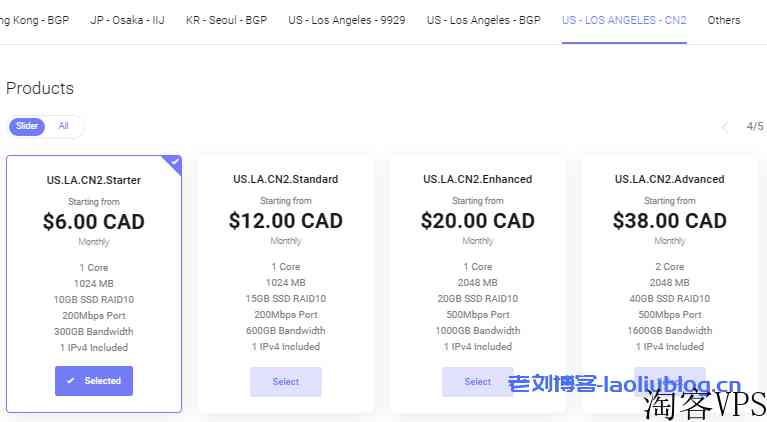Click the previous page arrow beside 4/5
This screenshot has width=767, height=422.
(725, 127)
